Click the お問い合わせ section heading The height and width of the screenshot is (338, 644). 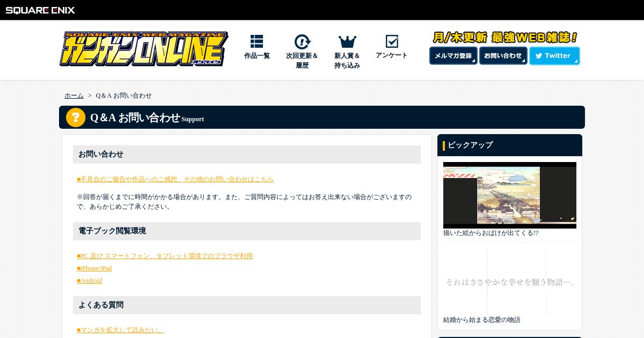click(x=247, y=155)
